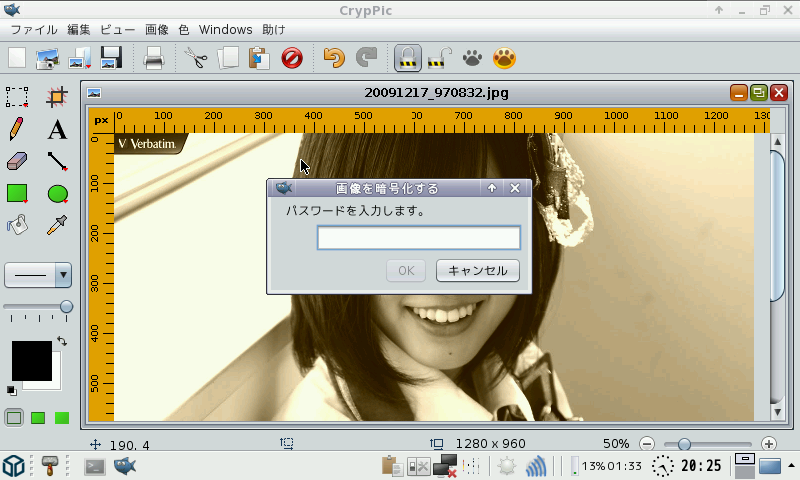Activate the color picker eyedropper tool
Viewport: 800px width, 480px height.
[x=58, y=225]
